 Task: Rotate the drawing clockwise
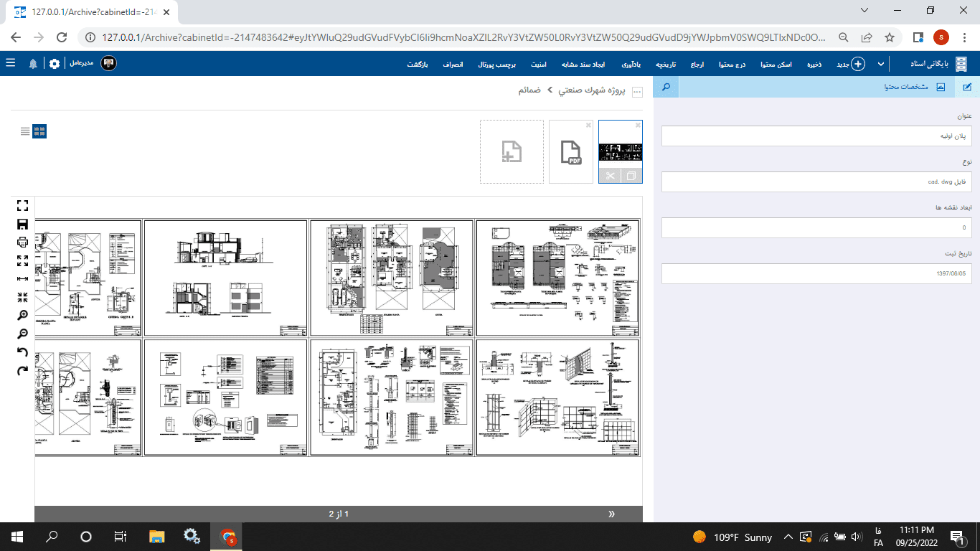point(22,370)
